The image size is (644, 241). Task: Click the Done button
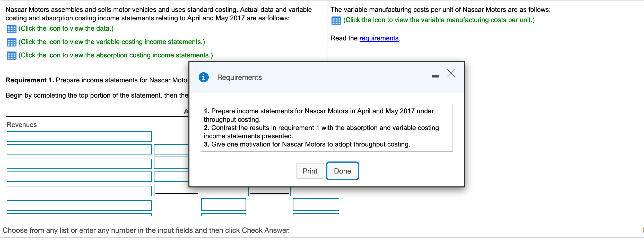click(x=342, y=171)
